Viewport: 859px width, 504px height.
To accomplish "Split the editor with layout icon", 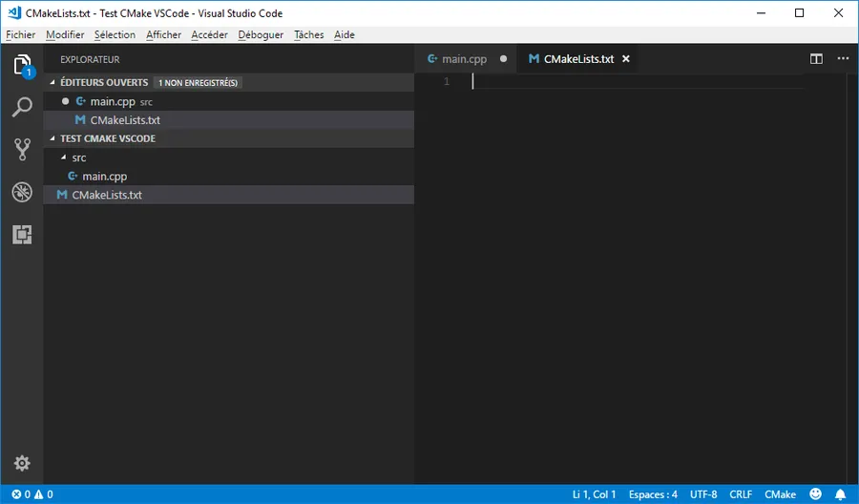I will coord(816,58).
